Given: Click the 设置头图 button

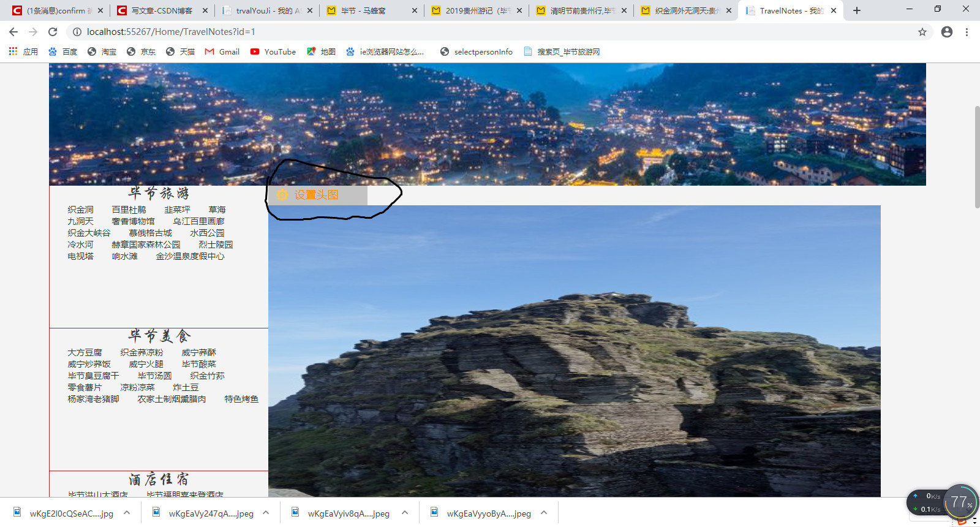Looking at the screenshot, I should point(318,195).
